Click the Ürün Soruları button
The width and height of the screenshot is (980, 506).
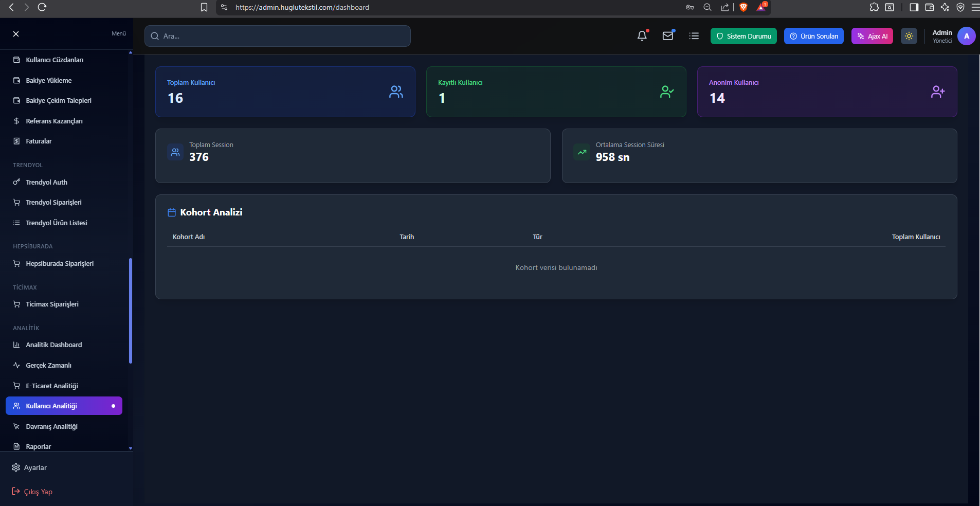pos(813,36)
